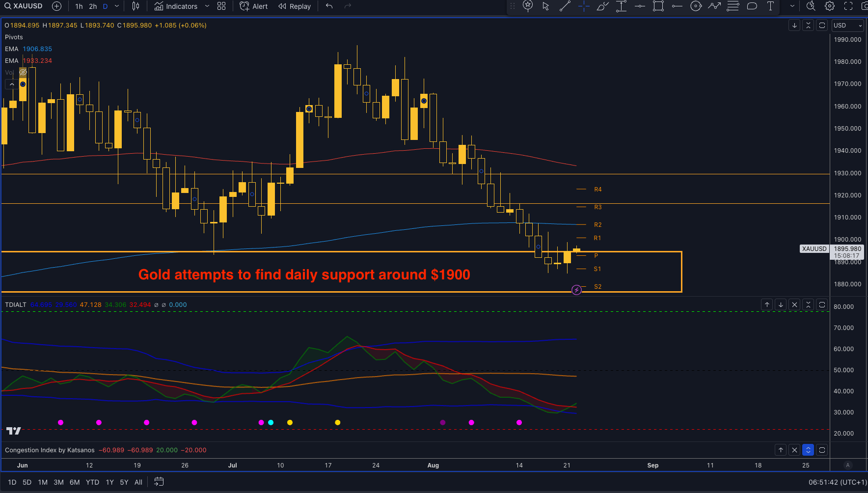Take a chart snapshot with camera icon

point(864,6)
